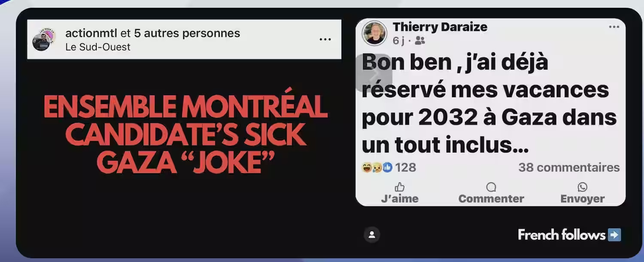Image resolution: width=644 pixels, height=262 pixels.
Task: Click the Commenter speech bubble icon
Action: (x=491, y=187)
